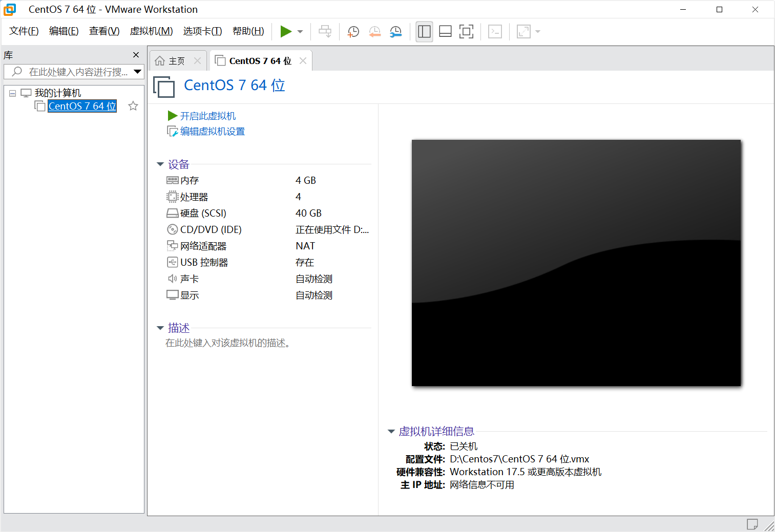775x532 pixels.
Task: Toggle the Library panel visibility
Action: 424,31
